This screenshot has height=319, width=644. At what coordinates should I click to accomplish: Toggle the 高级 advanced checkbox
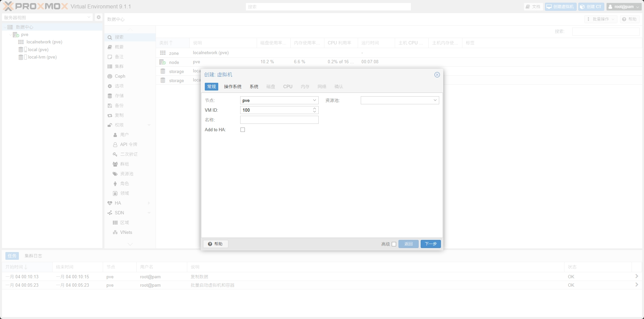tap(394, 244)
